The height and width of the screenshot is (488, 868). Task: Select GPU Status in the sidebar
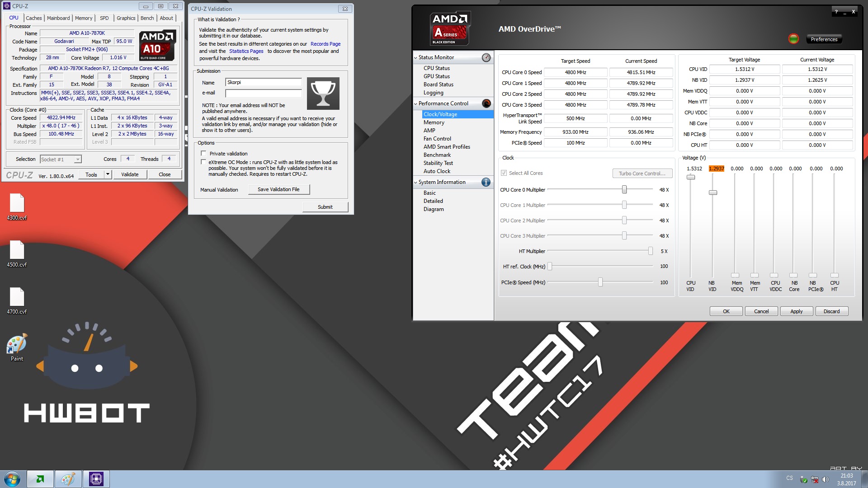pyautogui.click(x=437, y=76)
